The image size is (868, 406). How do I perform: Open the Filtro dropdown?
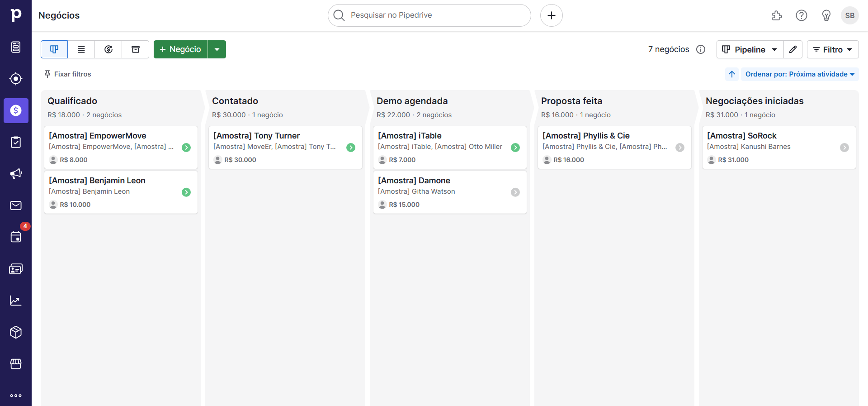click(x=833, y=49)
